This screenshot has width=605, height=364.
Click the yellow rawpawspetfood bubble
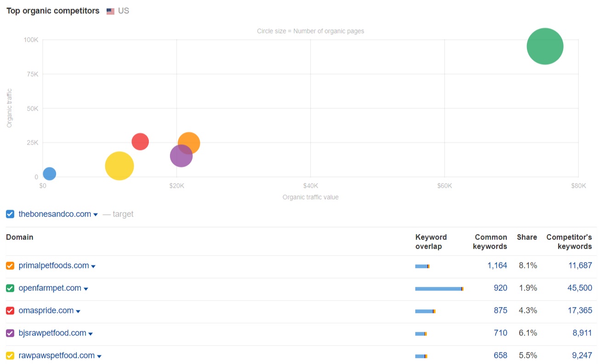(119, 166)
